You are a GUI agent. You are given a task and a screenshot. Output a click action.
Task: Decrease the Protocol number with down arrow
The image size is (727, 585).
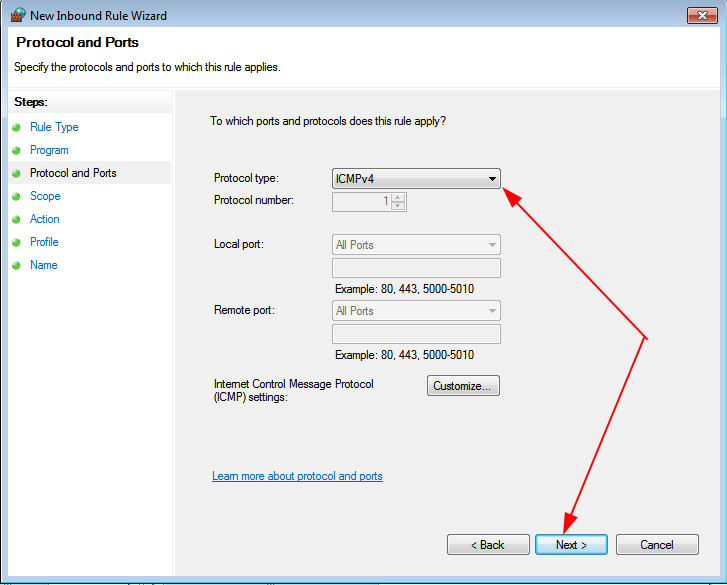[398, 206]
